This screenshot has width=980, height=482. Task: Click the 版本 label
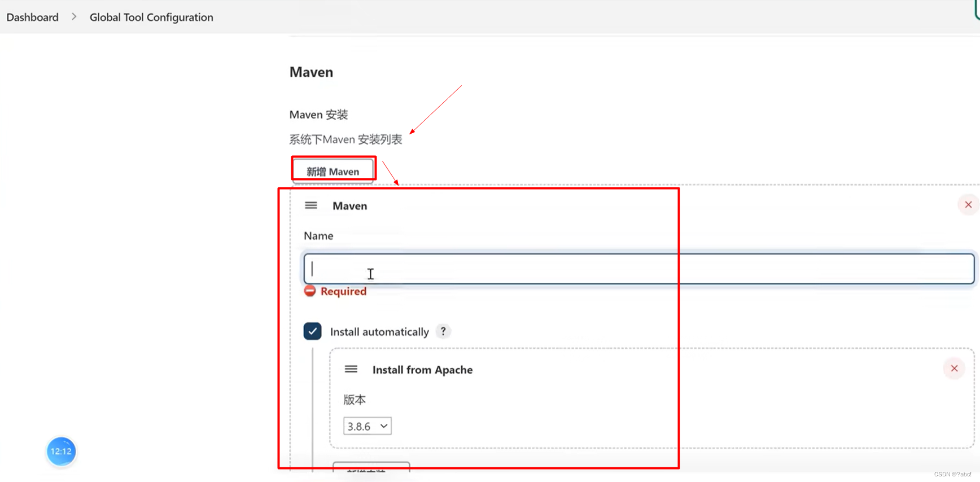click(x=355, y=400)
